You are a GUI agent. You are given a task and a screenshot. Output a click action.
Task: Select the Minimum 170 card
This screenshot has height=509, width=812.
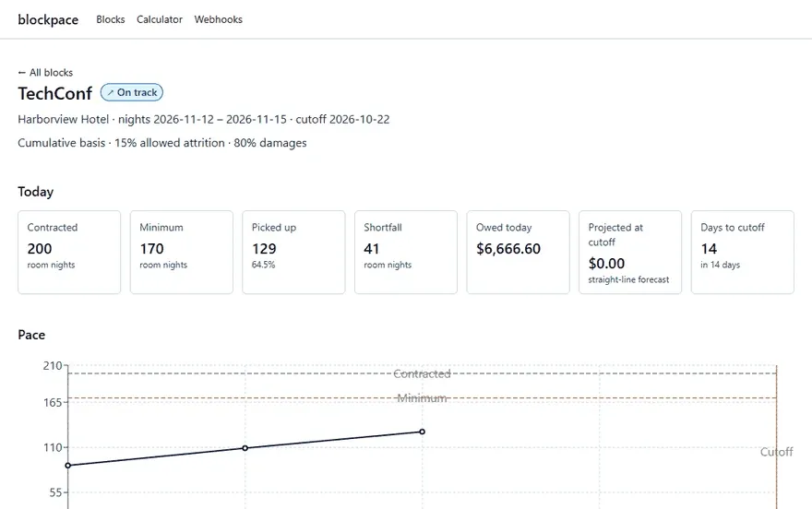181,252
